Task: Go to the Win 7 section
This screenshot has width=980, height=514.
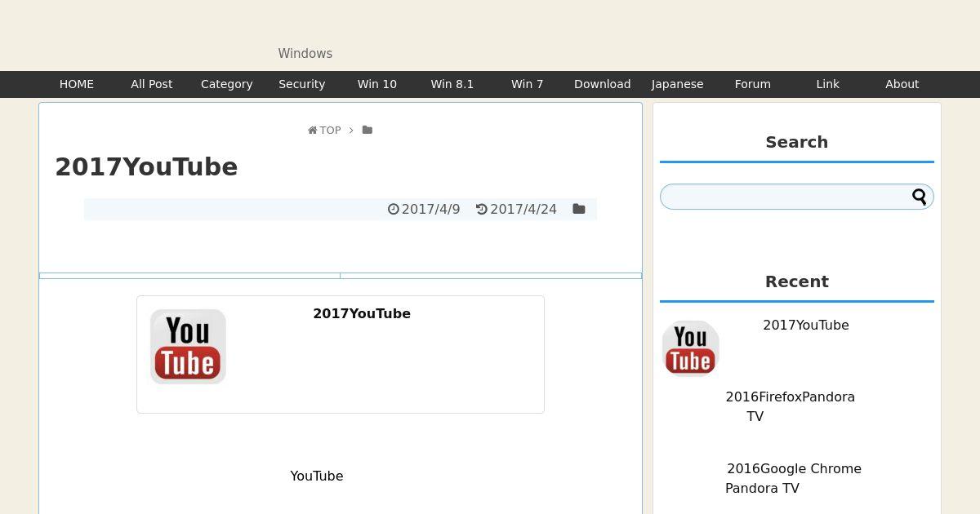Action: [528, 84]
